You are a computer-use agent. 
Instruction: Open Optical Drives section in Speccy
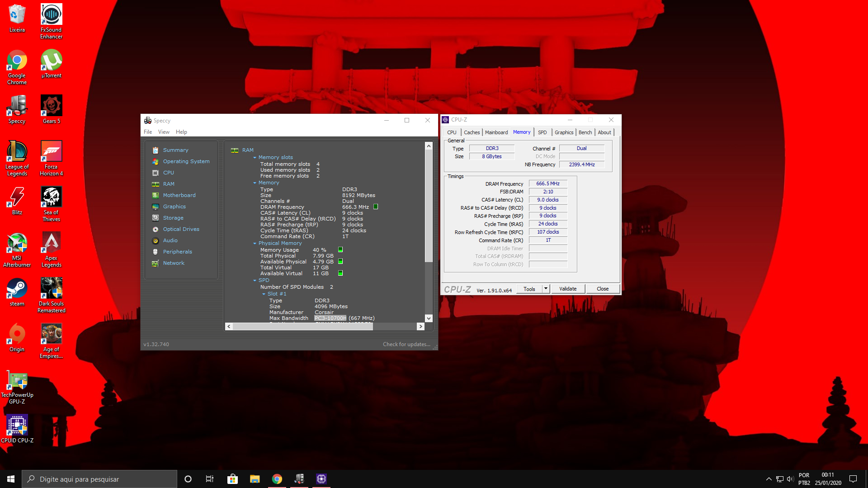point(181,229)
